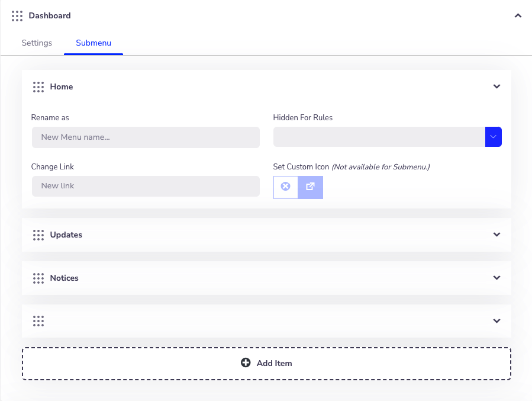Expand the Updates submenu item

496,235
